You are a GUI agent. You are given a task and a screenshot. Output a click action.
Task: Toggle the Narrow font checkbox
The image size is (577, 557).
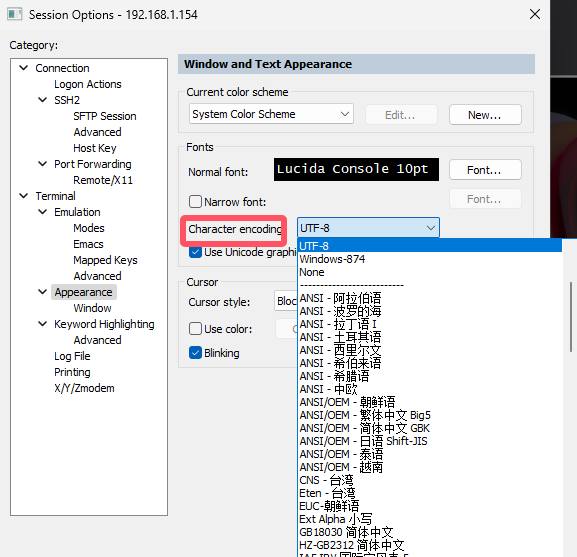(195, 202)
